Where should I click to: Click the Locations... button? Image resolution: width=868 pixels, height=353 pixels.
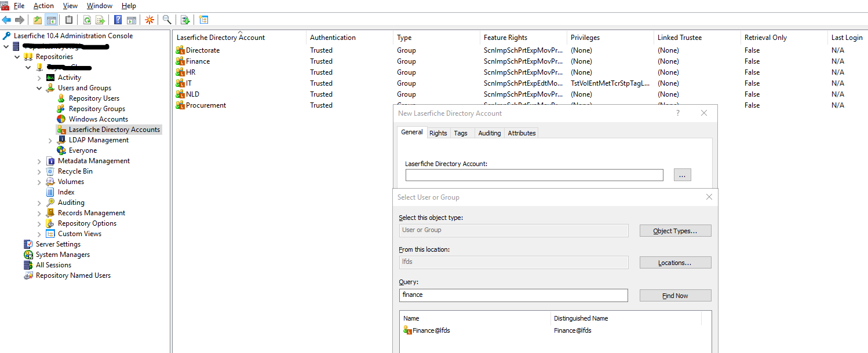[675, 263]
